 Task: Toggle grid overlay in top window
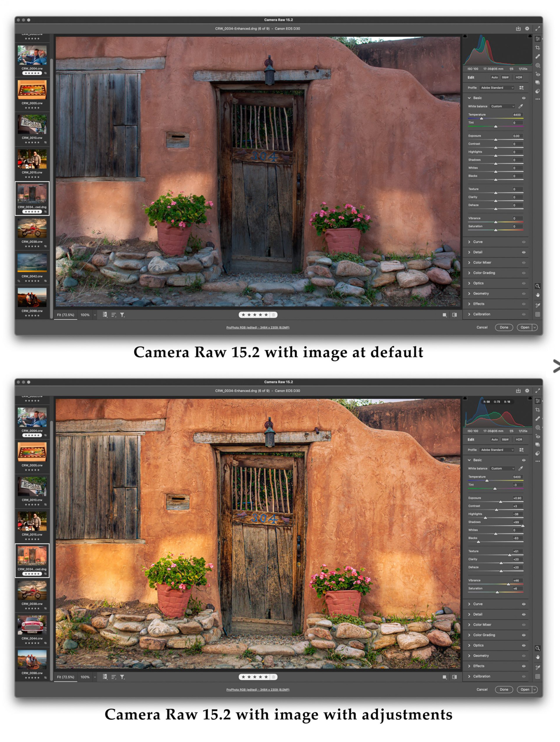(x=537, y=314)
